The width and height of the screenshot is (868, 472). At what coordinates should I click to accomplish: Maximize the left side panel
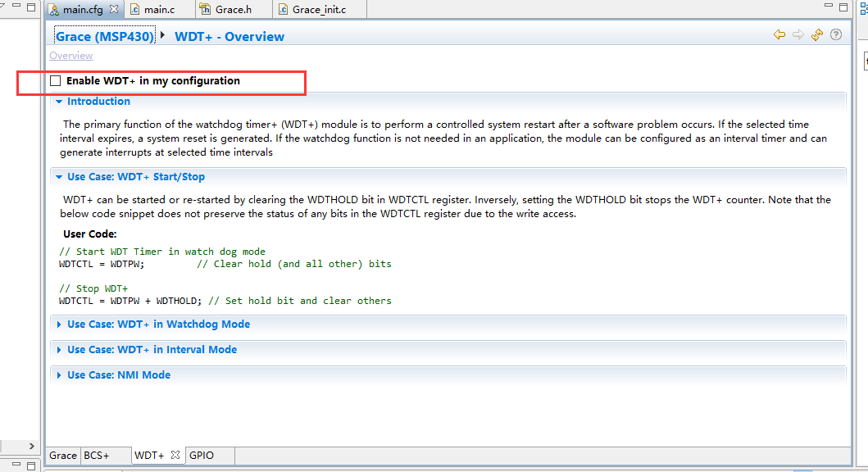pyautogui.click(x=31, y=7)
